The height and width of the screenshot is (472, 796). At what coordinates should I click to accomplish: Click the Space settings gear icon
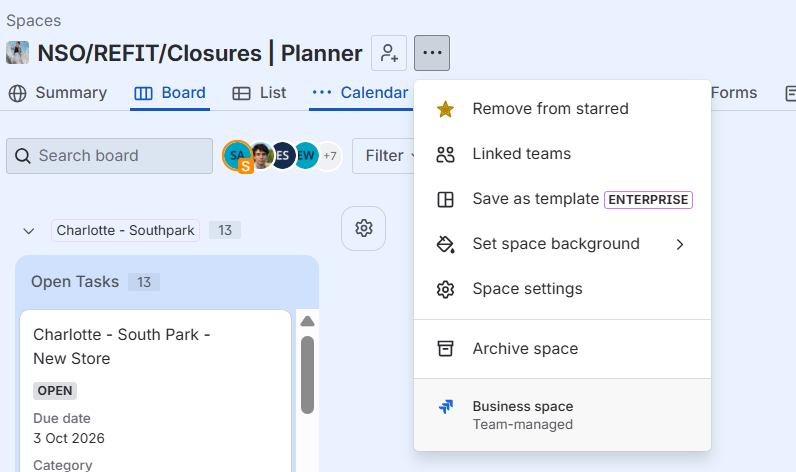[445, 289]
